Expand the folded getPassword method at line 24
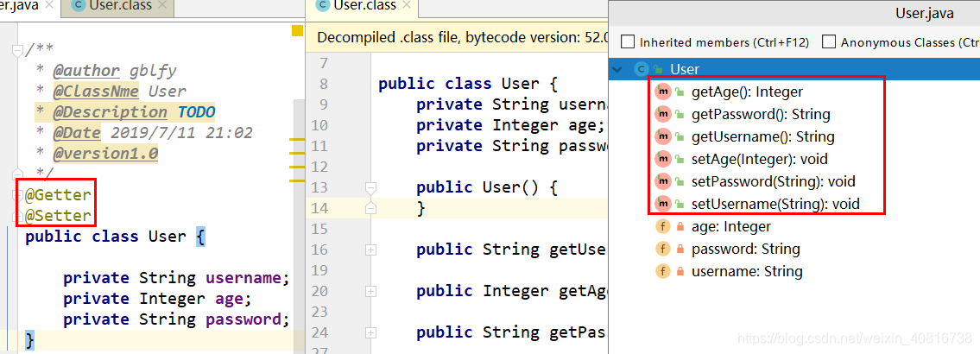Image resolution: width=980 pixels, height=354 pixels. point(370,332)
